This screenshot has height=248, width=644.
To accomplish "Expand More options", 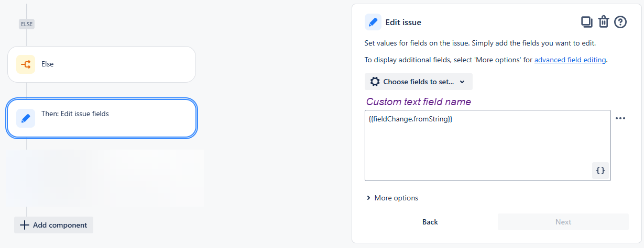I will point(392,198).
